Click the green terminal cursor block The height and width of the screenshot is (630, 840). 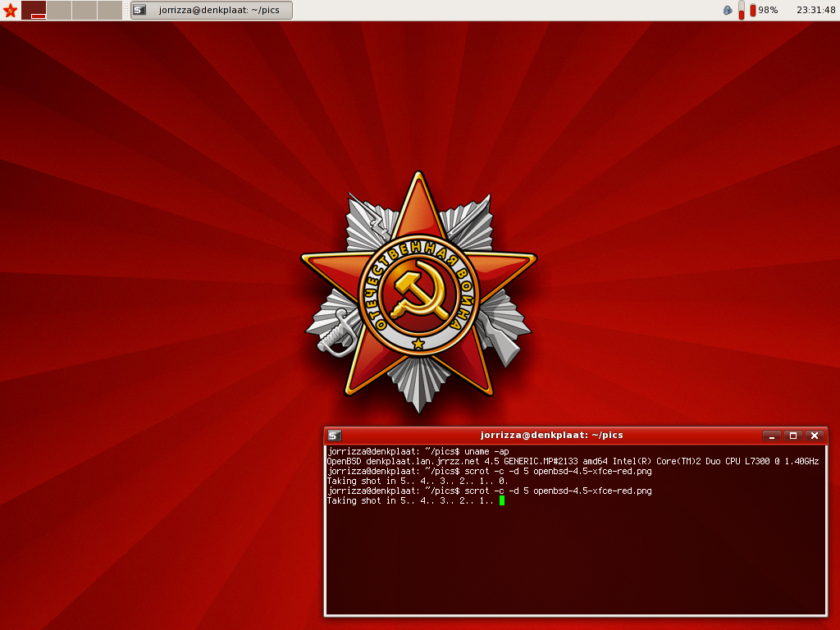pos(502,500)
